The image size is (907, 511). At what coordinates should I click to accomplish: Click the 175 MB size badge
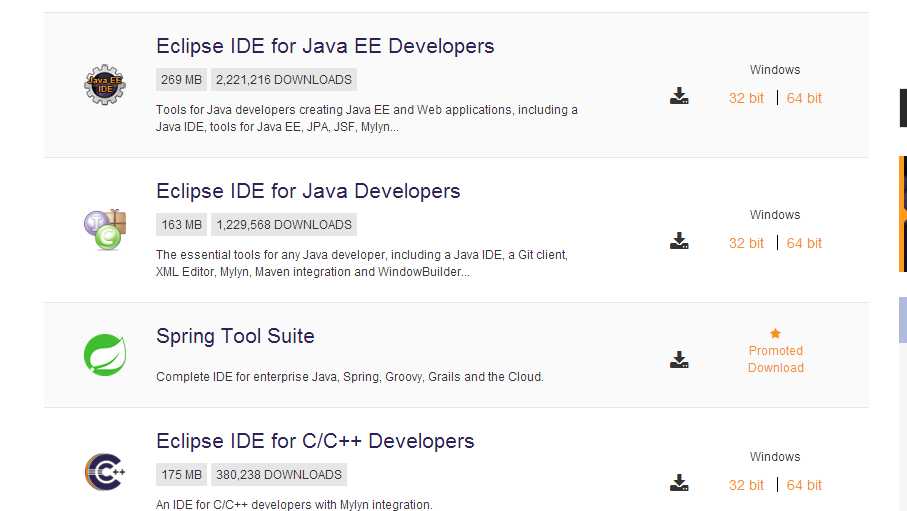pos(181,475)
